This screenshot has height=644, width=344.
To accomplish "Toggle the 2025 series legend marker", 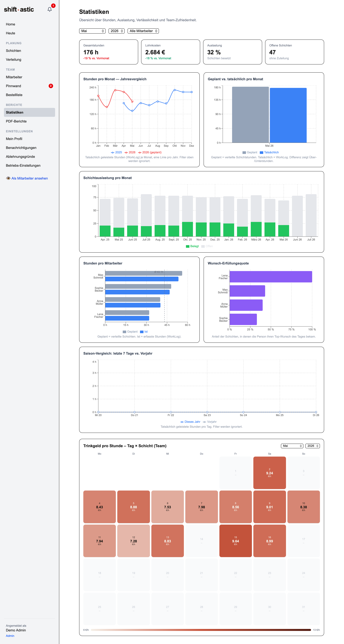I will [x=112, y=152].
